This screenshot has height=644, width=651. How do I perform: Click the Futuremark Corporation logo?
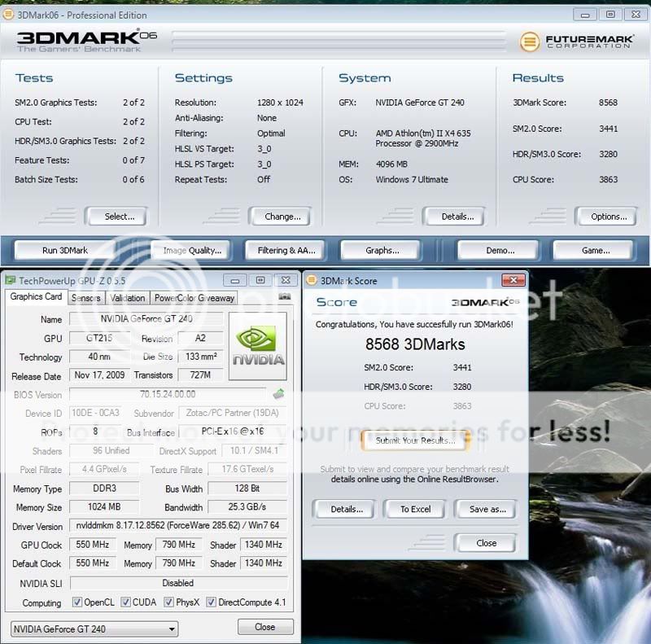(576, 42)
